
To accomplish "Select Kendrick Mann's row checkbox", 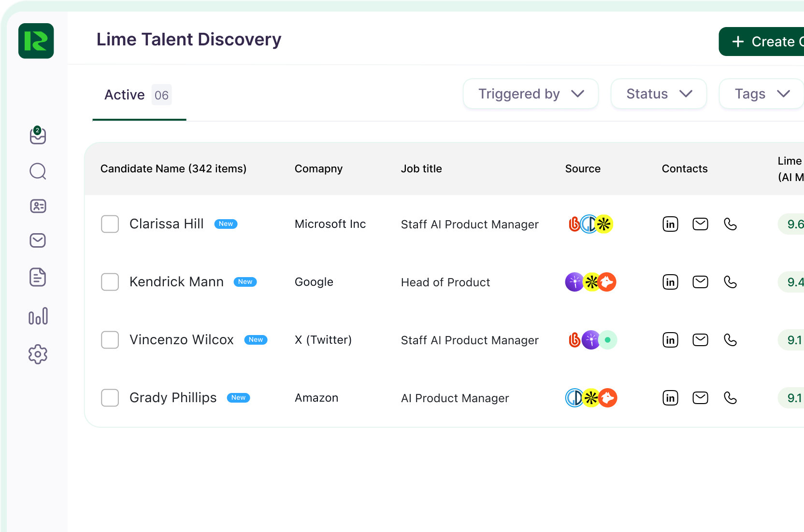I will tap(110, 282).
